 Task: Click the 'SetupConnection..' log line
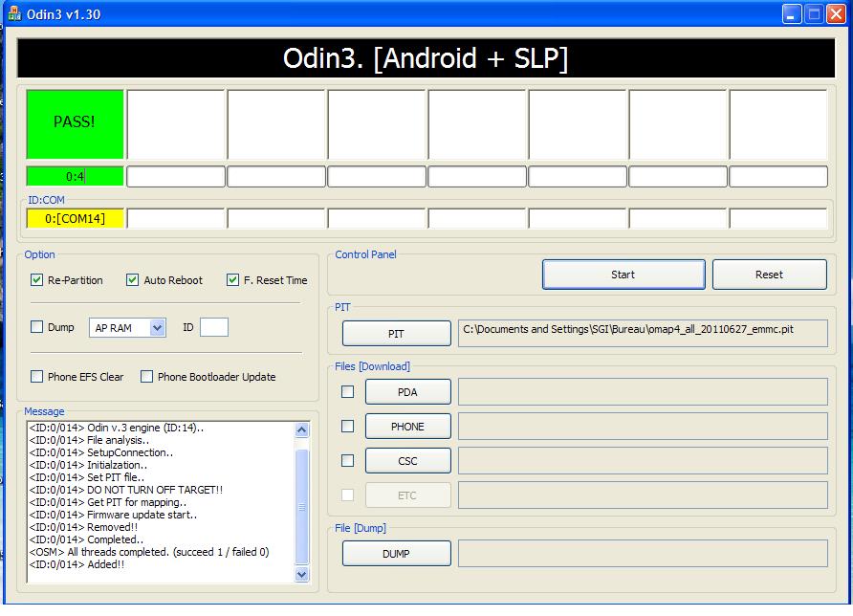(101, 452)
